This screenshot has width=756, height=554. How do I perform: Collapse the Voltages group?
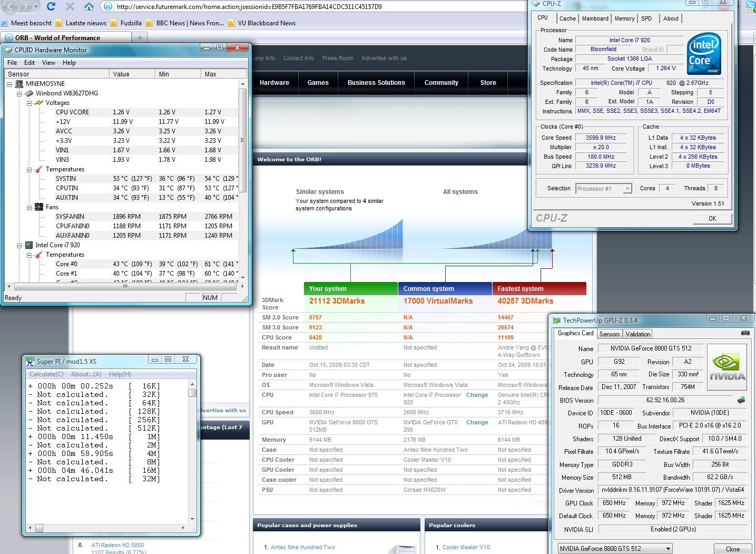point(30,103)
